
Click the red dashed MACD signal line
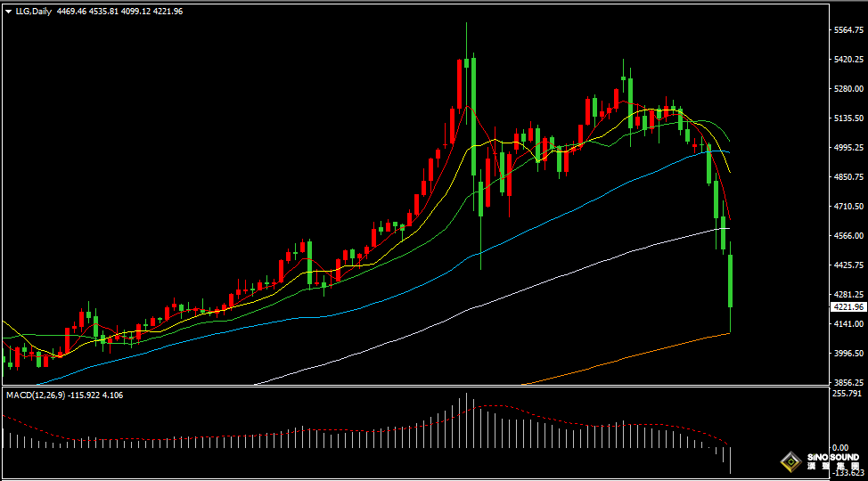[x=535, y=412]
